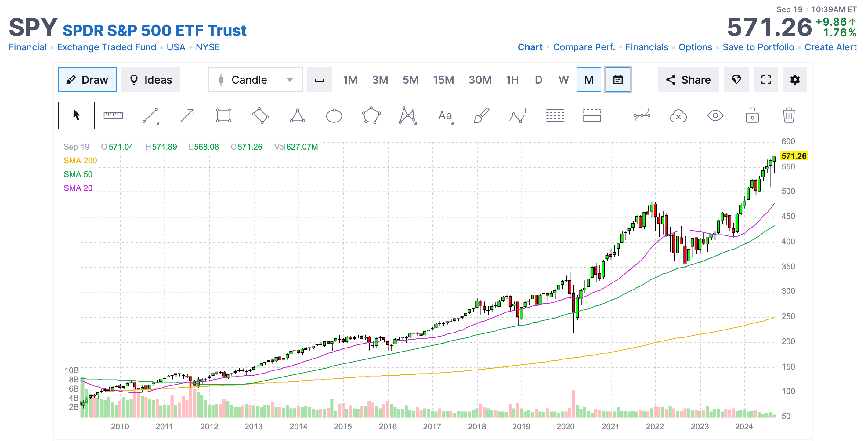This screenshot has width=868, height=441.
Task: Toggle the Draw mode button
Action: [87, 80]
